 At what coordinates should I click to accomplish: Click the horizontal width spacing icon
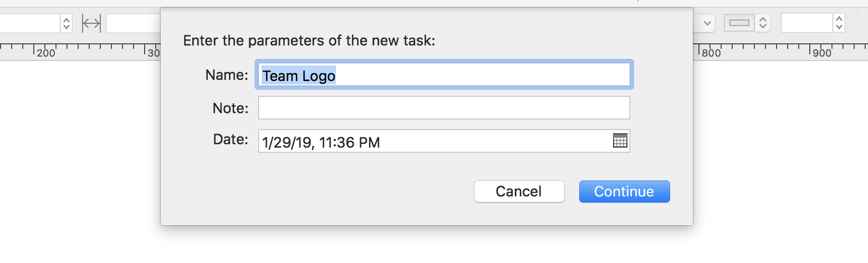point(91,23)
